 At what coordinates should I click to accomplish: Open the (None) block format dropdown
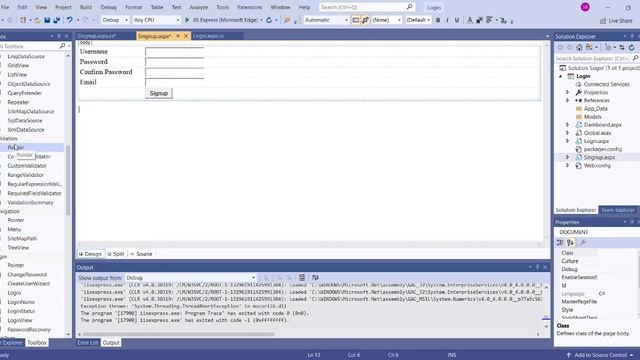387,20
